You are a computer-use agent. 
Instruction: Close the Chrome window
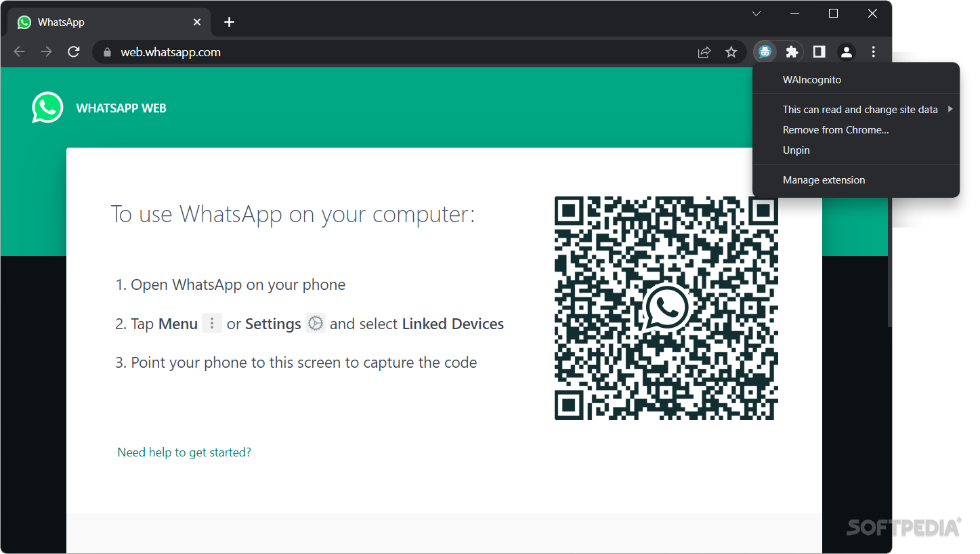click(872, 14)
